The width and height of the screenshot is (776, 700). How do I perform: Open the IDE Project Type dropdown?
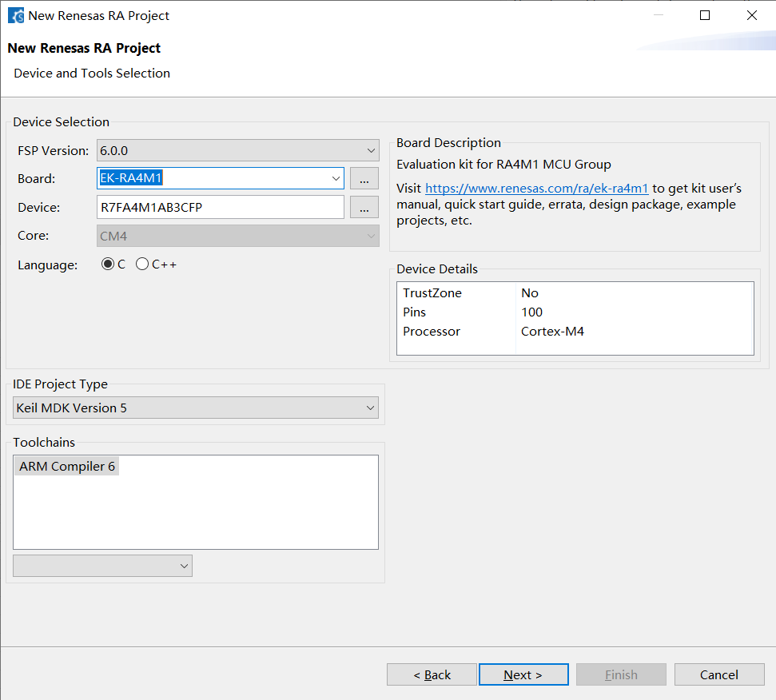[x=195, y=408]
